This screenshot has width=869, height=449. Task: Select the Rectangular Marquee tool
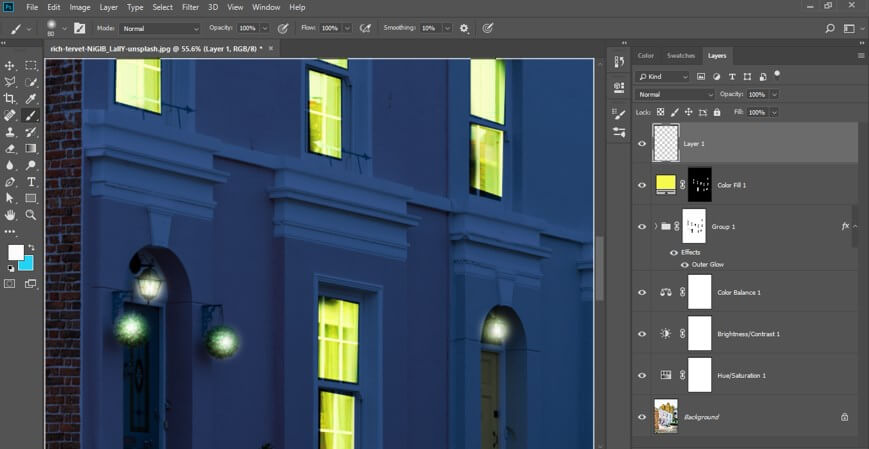(31, 65)
